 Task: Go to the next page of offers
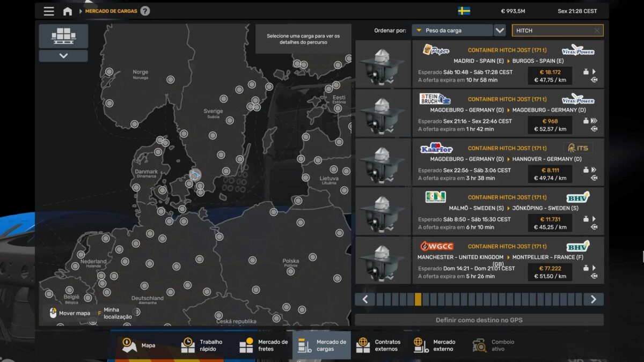(x=593, y=299)
